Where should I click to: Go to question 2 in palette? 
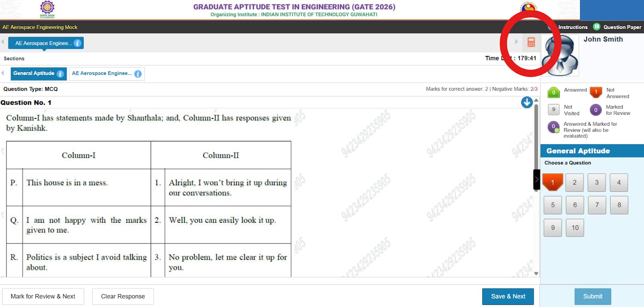click(x=575, y=183)
